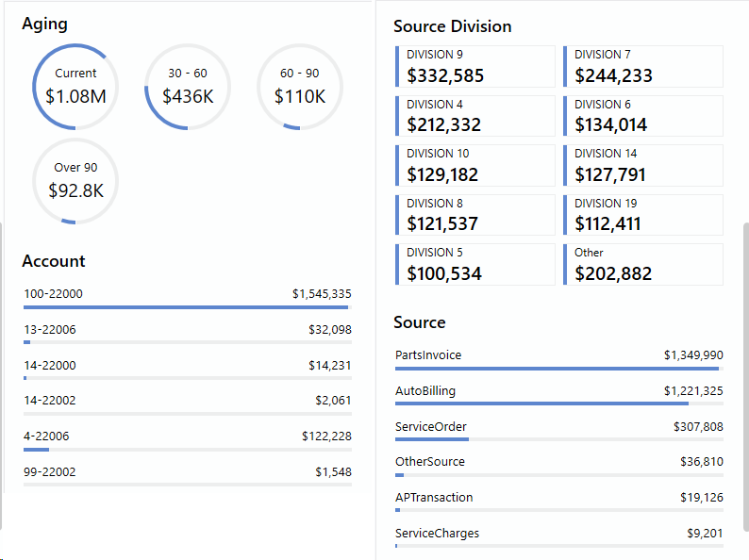Viewport: 749px width, 560px height.
Task: Click the ServiceOrder source row
Action: pyautogui.click(x=558, y=430)
